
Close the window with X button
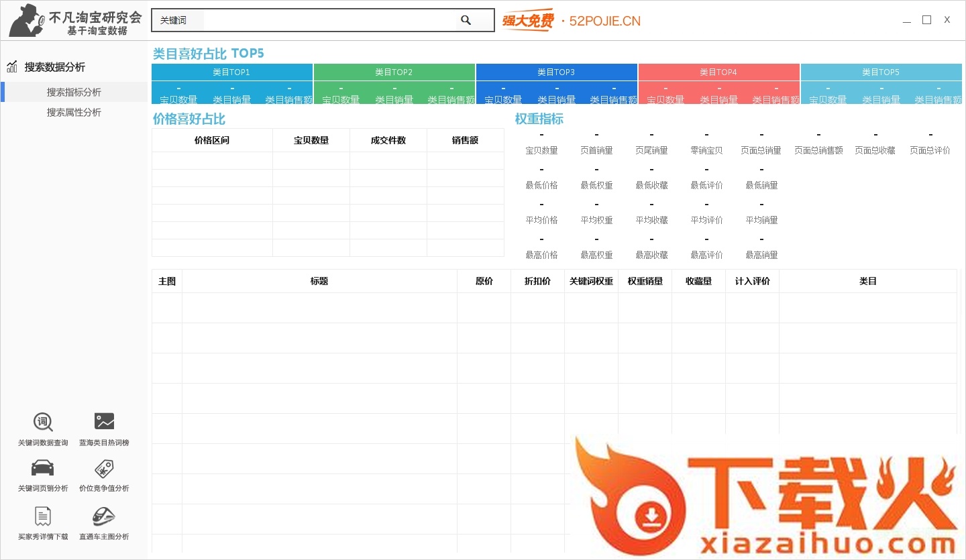(947, 20)
